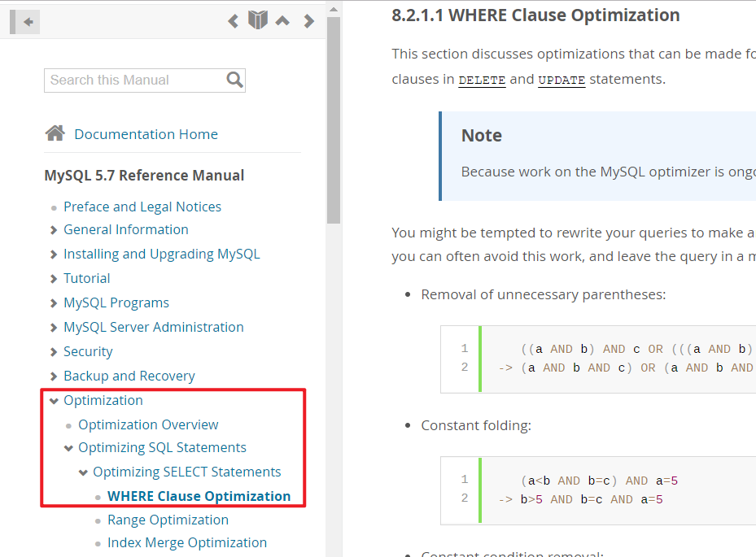Open the Optimization link
The height and width of the screenshot is (557, 756).
click(x=103, y=400)
